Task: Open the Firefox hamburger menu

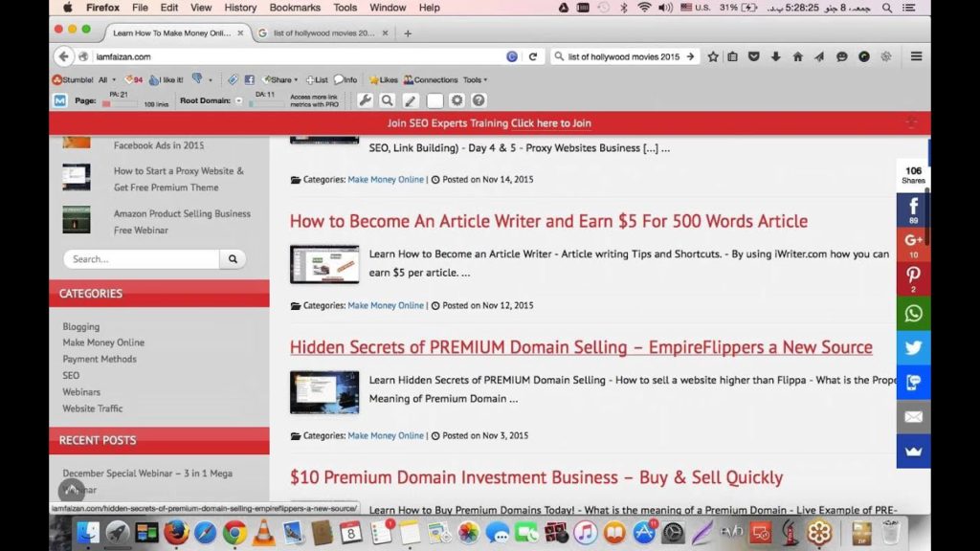Action: [x=916, y=56]
